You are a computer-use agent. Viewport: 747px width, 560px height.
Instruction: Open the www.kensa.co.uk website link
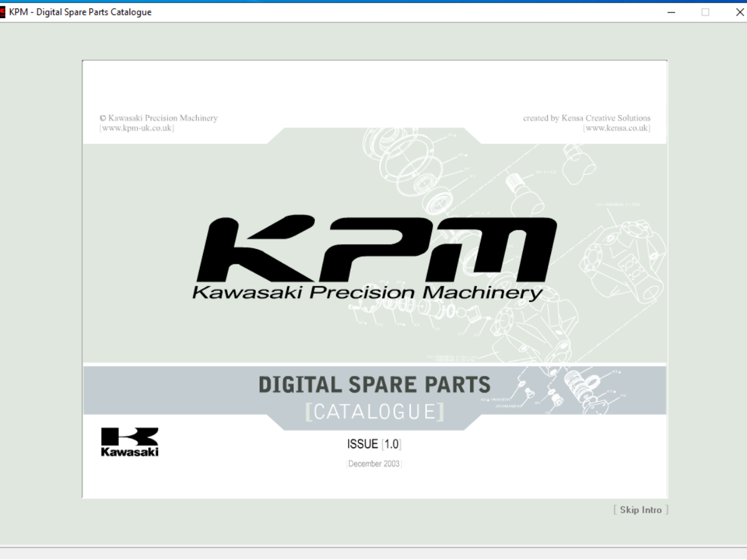617,128
